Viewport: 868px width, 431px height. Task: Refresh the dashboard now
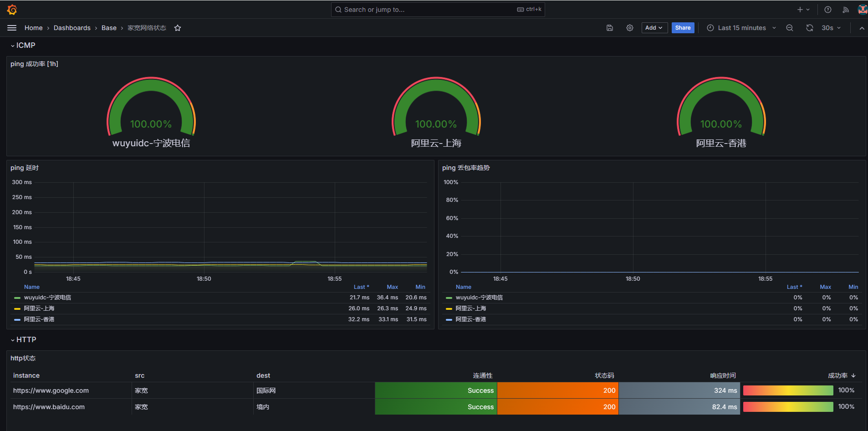click(x=809, y=28)
